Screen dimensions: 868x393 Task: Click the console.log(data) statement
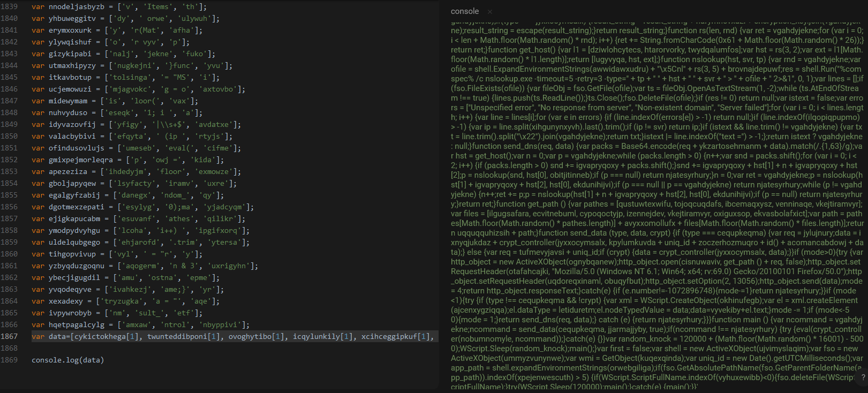pyautogui.click(x=68, y=360)
